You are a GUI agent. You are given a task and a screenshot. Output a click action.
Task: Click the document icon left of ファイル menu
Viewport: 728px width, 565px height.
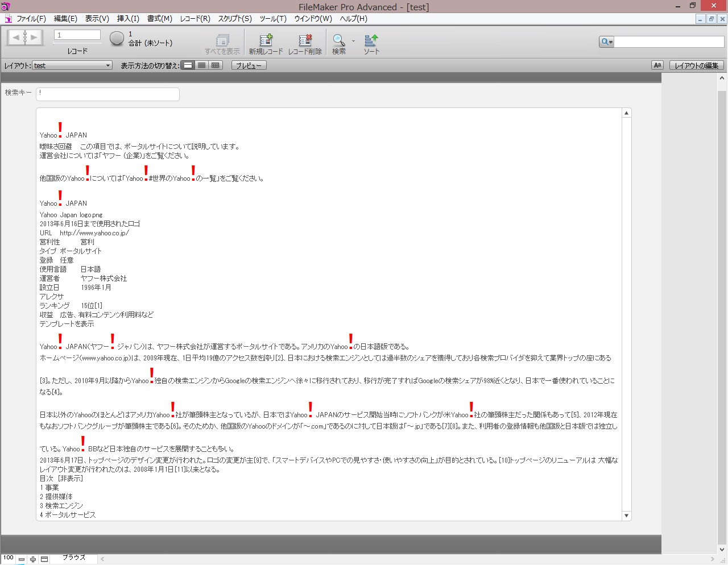pyautogui.click(x=8, y=19)
